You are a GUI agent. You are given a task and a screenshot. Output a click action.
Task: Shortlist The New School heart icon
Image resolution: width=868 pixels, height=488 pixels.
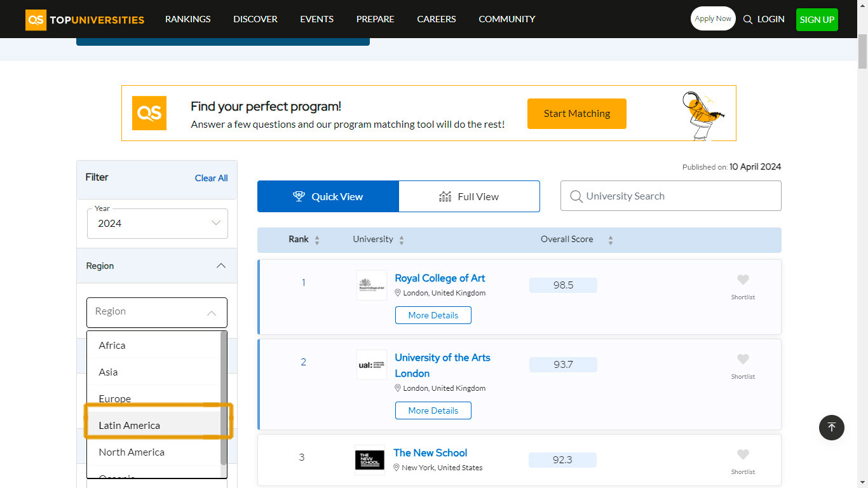tap(743, 454)
